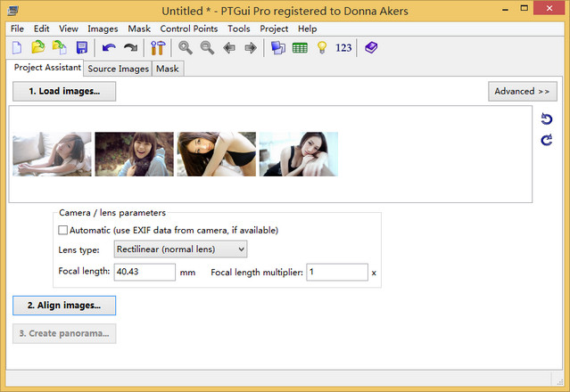Click the PTGui application icon in title bar

pyautogui.click(x=12, y=11)
